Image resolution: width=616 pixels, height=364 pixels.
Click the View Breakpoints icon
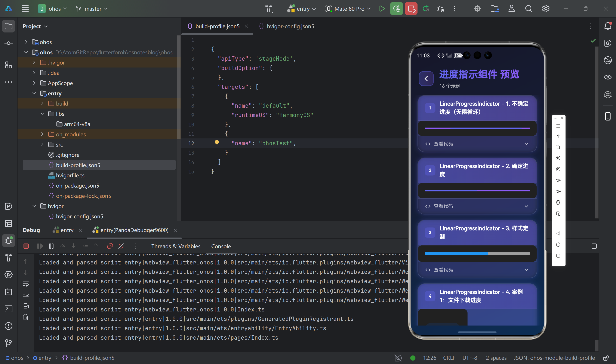110,246
